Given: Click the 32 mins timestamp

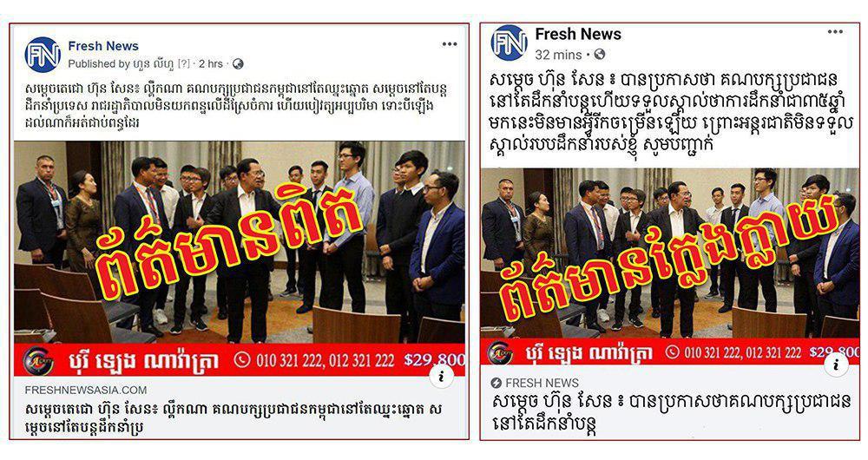Looking at the screenshot, I should [558, 55].
